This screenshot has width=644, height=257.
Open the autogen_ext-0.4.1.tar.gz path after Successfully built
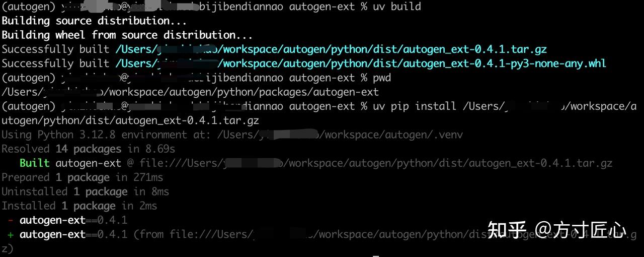point(331,49)
